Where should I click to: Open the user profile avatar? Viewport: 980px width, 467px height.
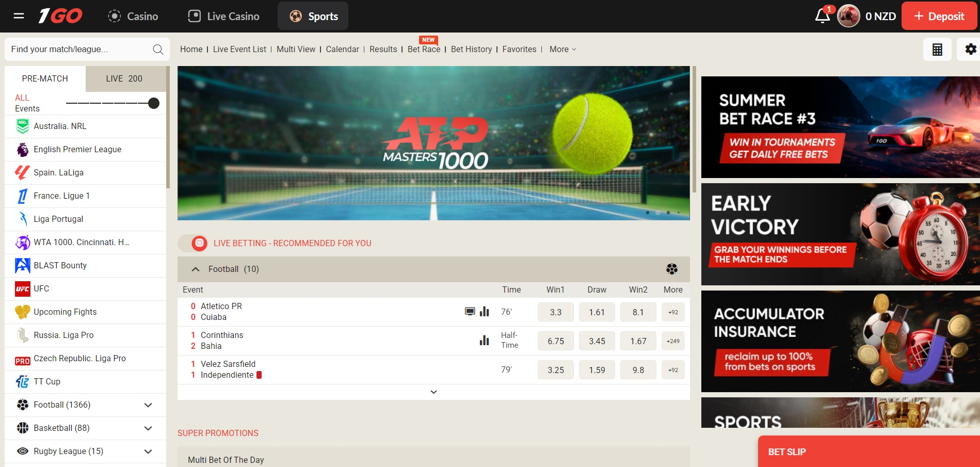pyautogui.click(x=848, y=16)
